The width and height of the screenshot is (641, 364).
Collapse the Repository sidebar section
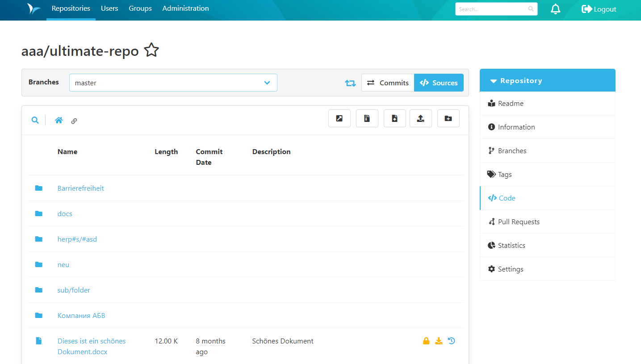493,80
